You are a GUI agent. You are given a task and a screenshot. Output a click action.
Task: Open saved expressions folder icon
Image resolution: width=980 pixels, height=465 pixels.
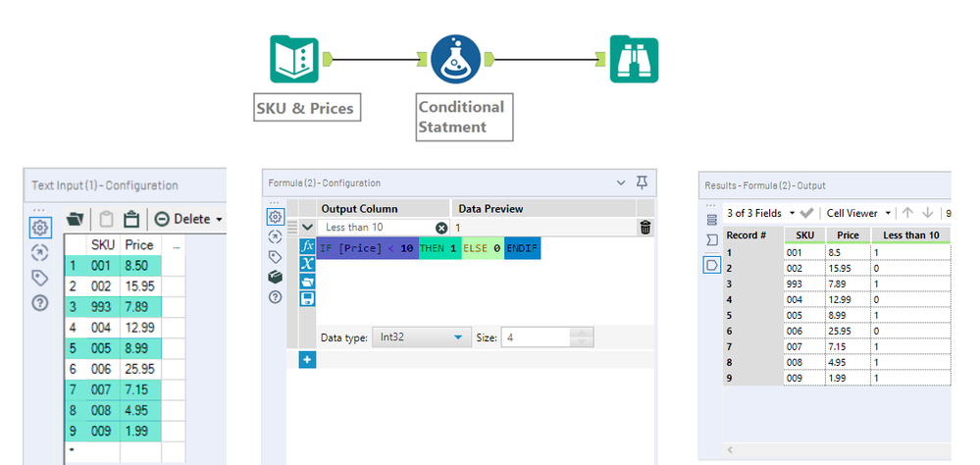307,282
